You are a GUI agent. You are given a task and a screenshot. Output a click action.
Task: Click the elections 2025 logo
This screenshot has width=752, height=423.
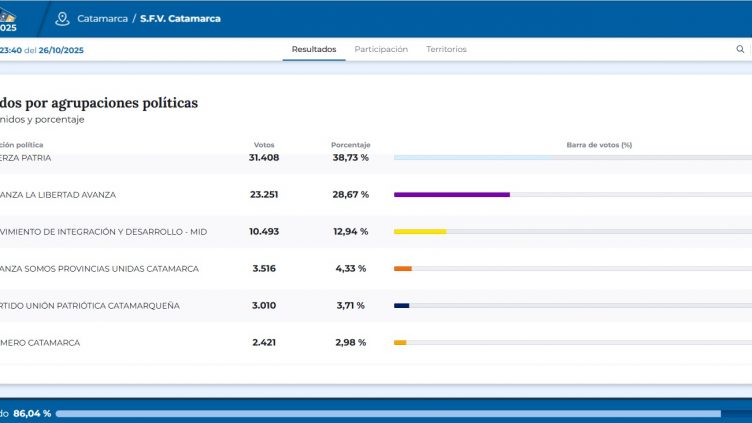click(8, 21)
